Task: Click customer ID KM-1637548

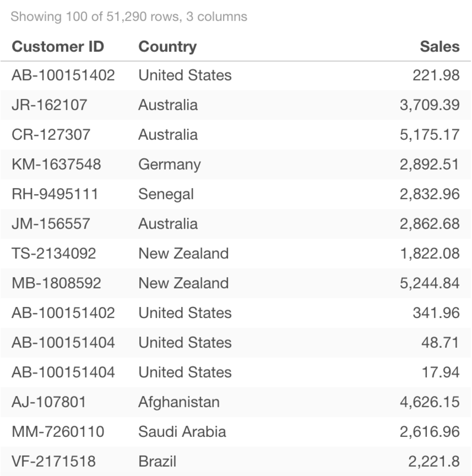Action: click(x=56, y=164)
